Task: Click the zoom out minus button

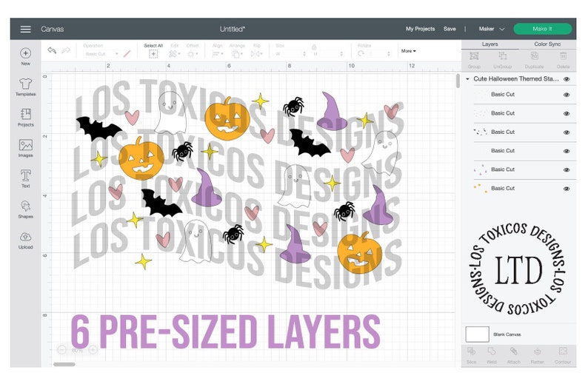Action: [62, 350]
